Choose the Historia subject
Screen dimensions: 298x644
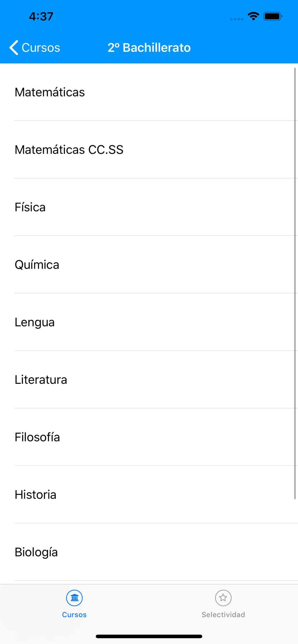point(149,495)
